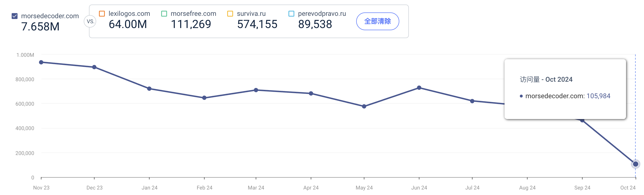Click the Jan 24 chart point
Image resolution: width=644 pixels, height=195 pixels.
[149, 89]
